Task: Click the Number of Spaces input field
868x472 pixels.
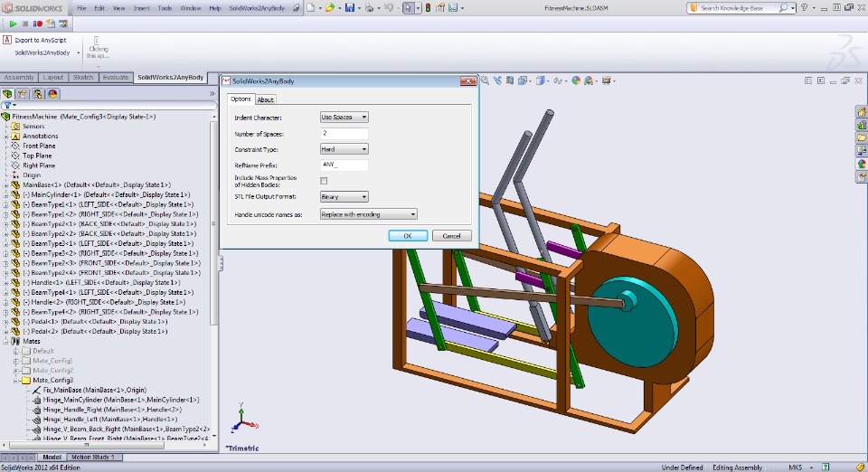Action: coord(344,133)
